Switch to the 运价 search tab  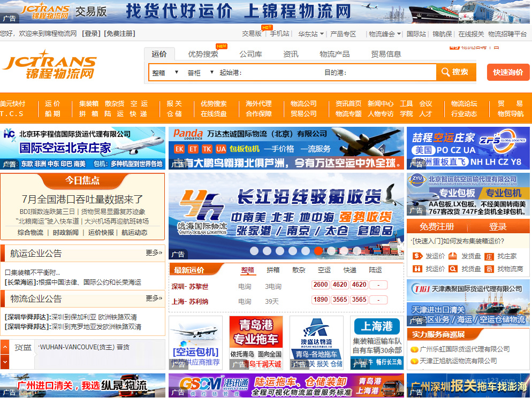(x=159, y=54)
